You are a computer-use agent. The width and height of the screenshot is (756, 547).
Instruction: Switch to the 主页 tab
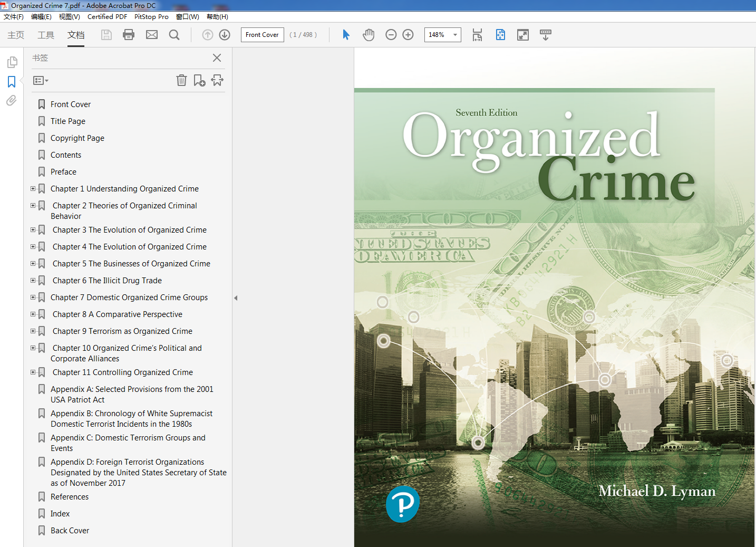point(16,35)
